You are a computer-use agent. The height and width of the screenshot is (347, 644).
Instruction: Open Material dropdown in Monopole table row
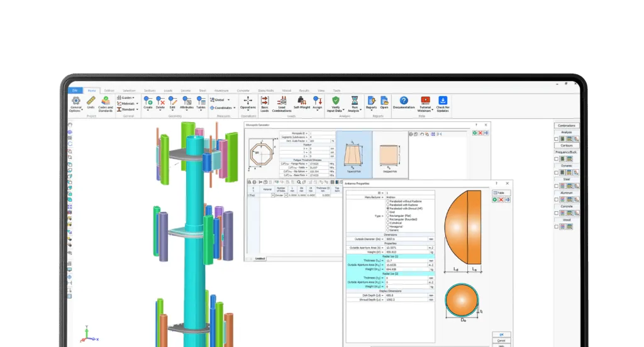click(x=273, y=196)
